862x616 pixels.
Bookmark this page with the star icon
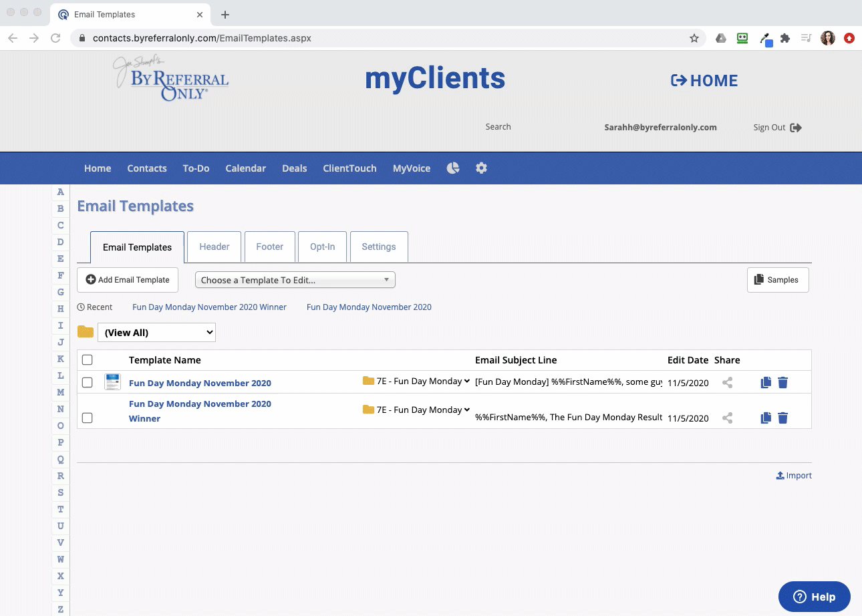[x=694, y=38]
